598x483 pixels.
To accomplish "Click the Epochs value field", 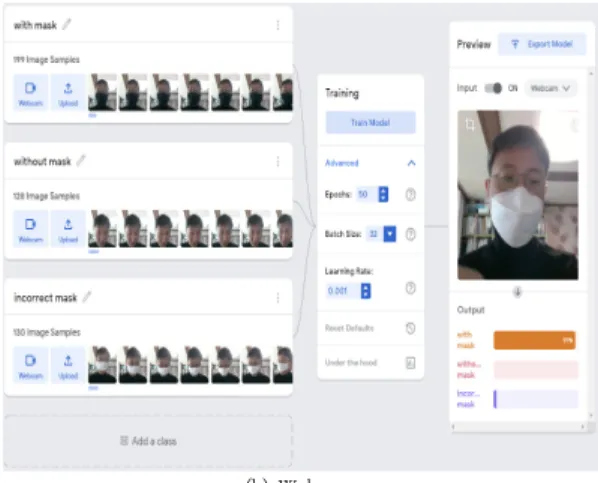I will click(367, 195).
